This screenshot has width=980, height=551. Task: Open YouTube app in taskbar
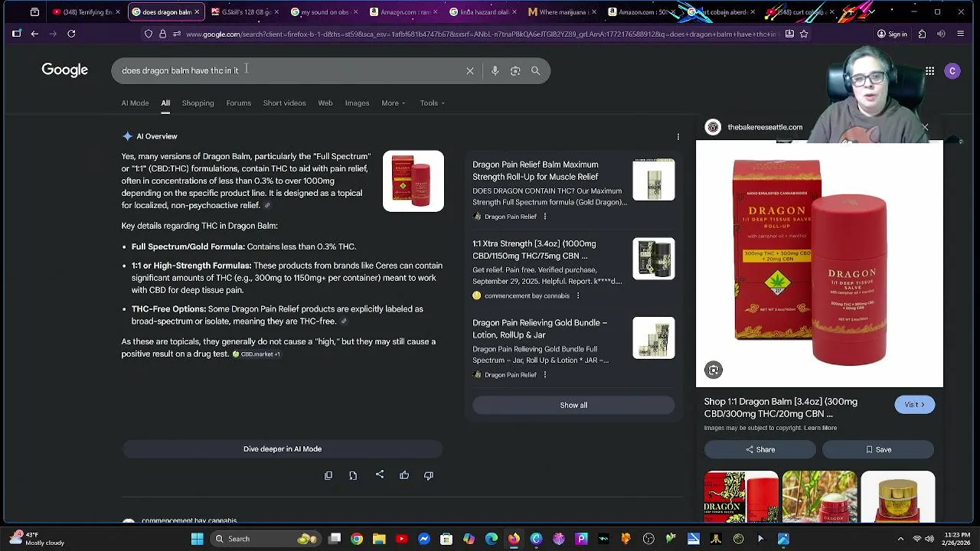[x=401, y=539]
